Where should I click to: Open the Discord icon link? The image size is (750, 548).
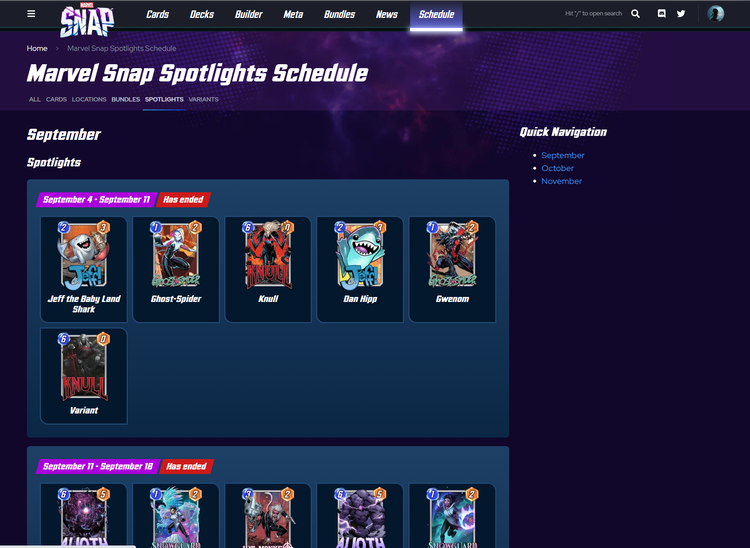(662, 14)
